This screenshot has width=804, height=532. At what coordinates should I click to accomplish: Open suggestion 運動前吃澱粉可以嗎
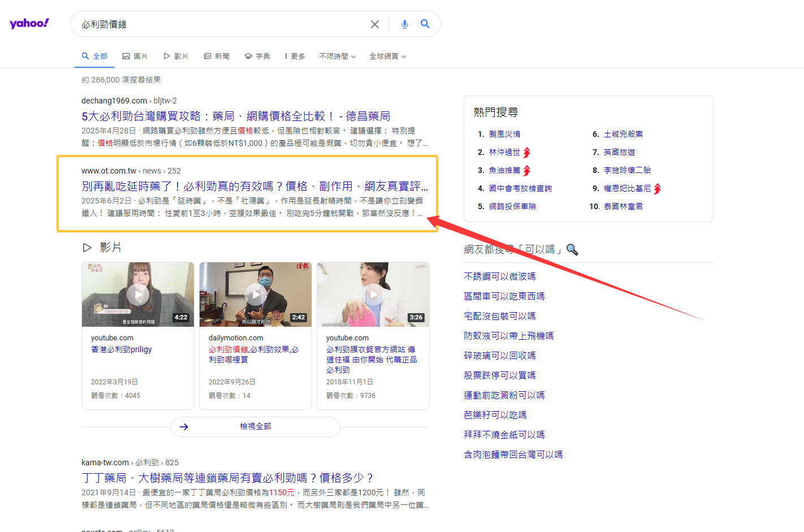coord(504,395)
